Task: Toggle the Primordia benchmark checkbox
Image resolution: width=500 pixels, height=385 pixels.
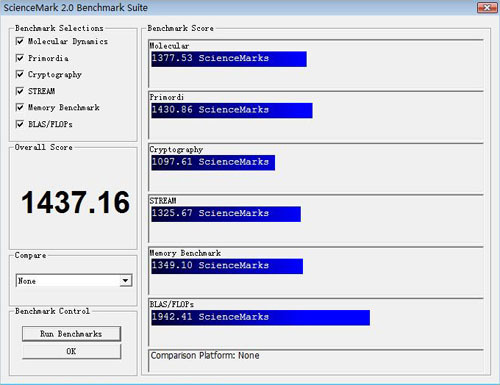Action: [20, 58]
